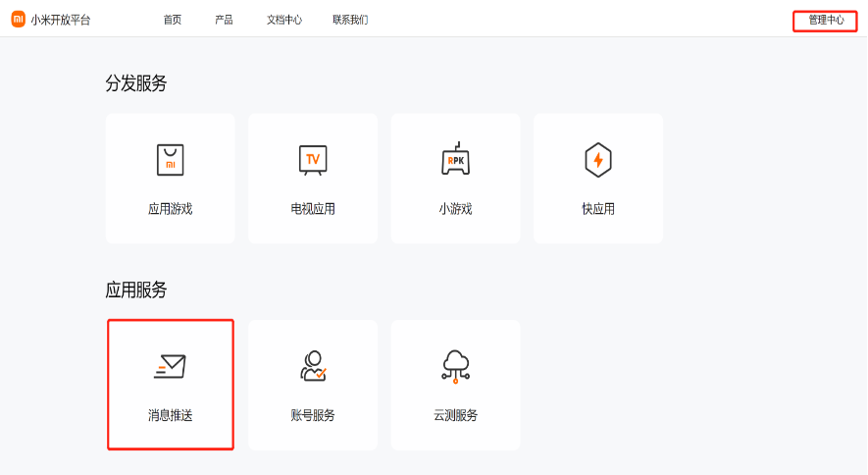Click the 账号服务 card label

[x=313, y=416]
